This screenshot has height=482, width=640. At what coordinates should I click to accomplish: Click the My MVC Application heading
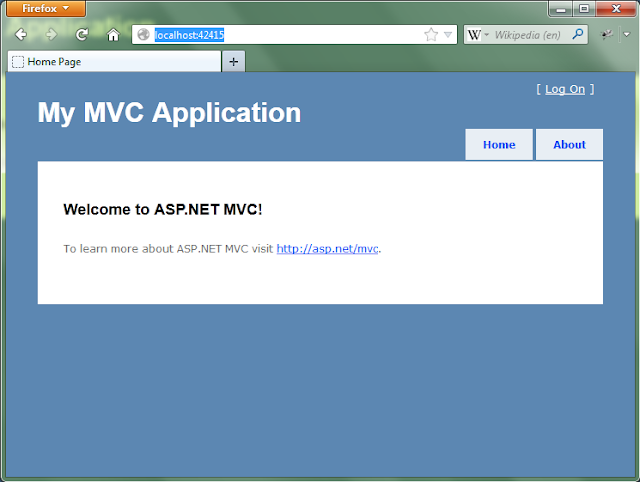point(169,113)
